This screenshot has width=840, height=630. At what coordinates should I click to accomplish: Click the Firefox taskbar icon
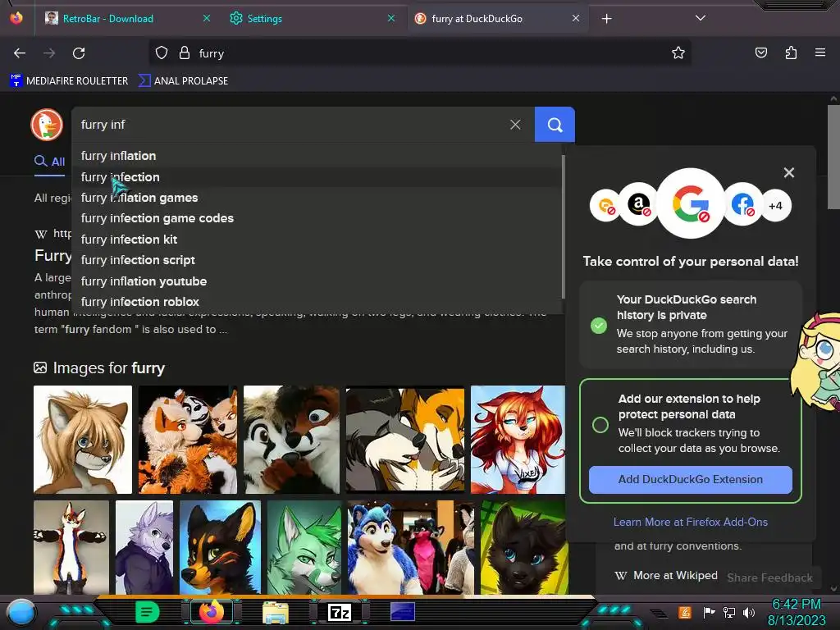[212, 612]
